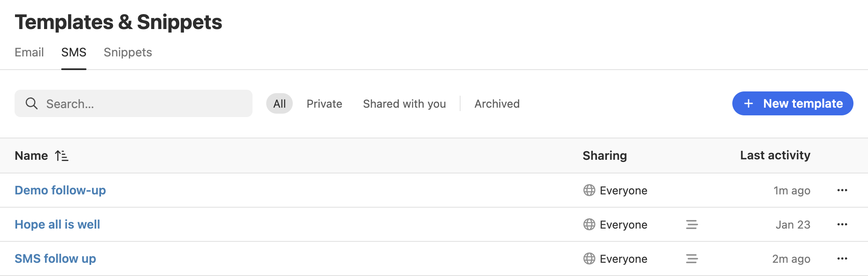
Task: Open the Hope all is well template
Action: tap(57, 224)
